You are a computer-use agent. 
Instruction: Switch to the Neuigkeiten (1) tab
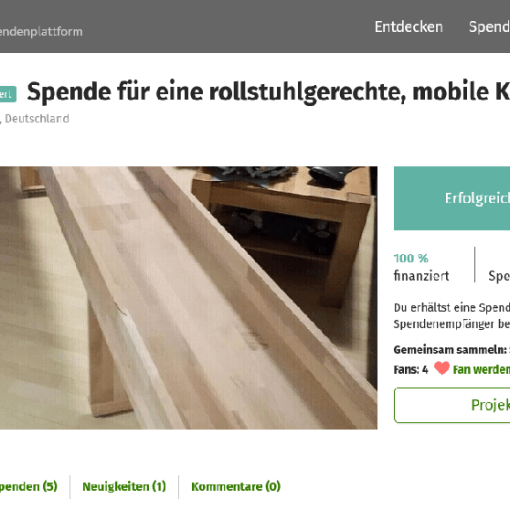point(124,486)
